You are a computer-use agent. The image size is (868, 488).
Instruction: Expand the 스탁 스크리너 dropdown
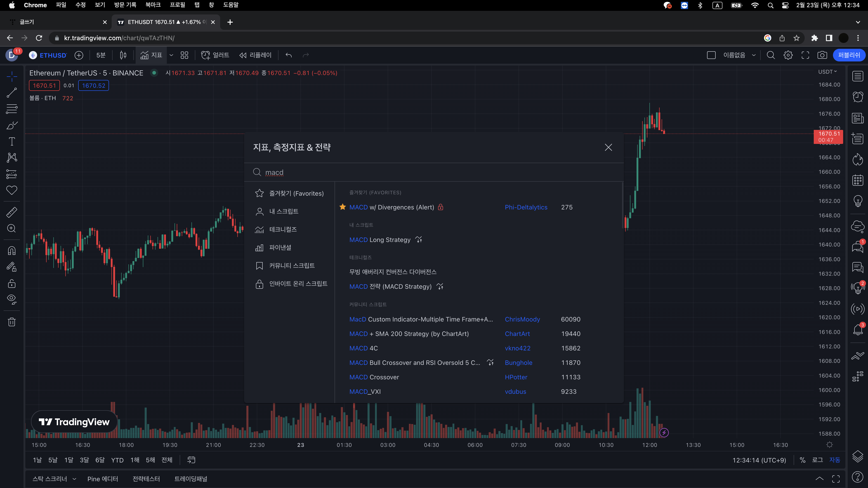74,479
